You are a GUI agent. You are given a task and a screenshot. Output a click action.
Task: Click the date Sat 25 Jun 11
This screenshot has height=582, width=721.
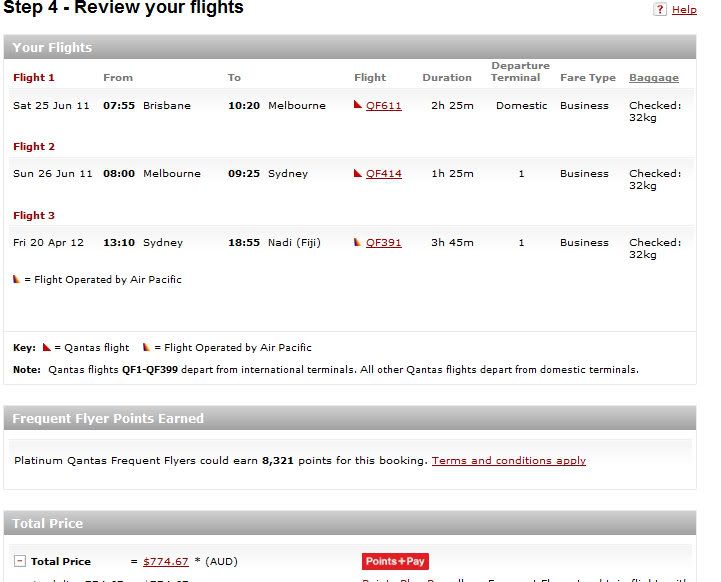51,106
